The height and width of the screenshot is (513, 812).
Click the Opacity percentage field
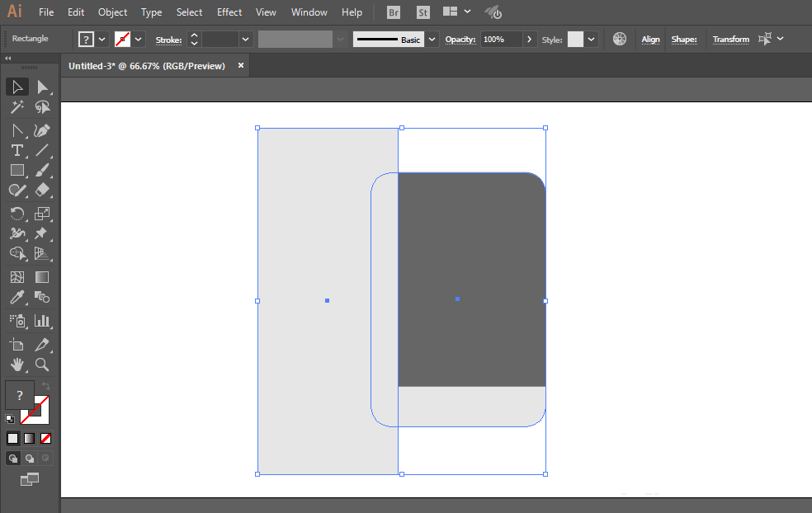pos(501,40)
